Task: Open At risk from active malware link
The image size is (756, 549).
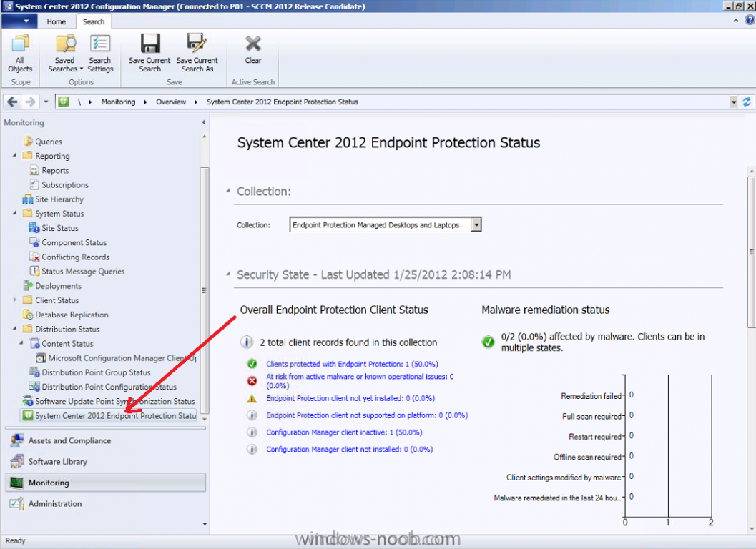Action: click(x=360, y=381)
